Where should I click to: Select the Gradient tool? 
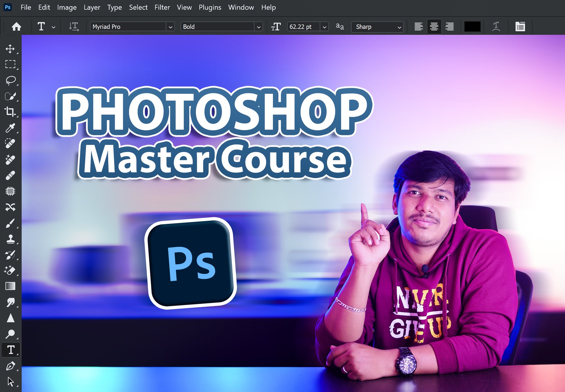[10, 286]
